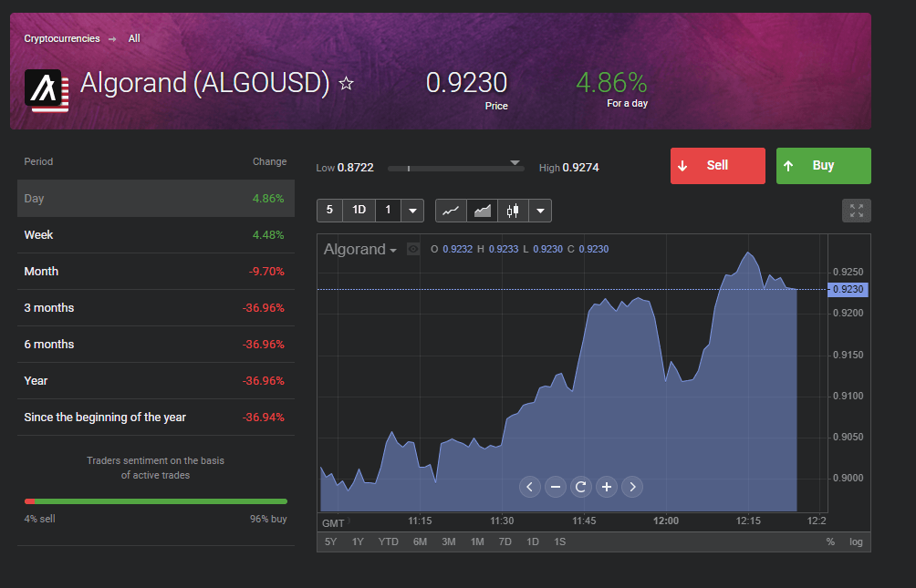Zoom out chart with minus button
Screen dimensions: 916x588
pos(555,487)
